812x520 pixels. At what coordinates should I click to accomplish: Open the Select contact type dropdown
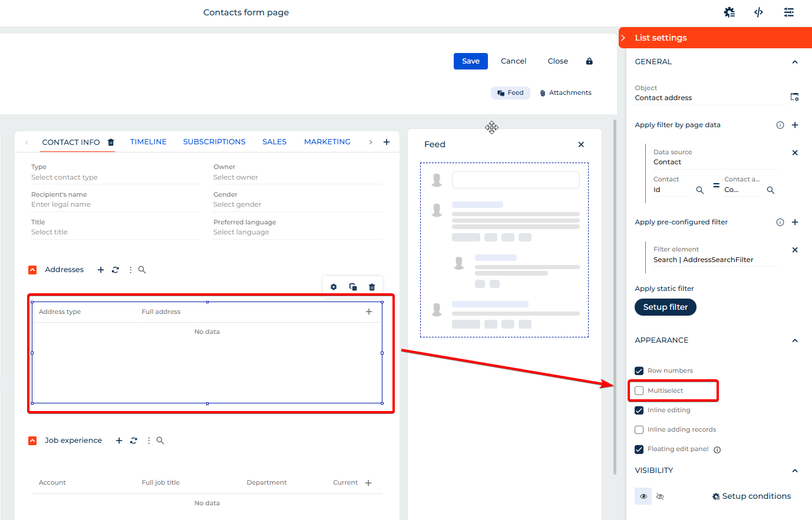115,177
